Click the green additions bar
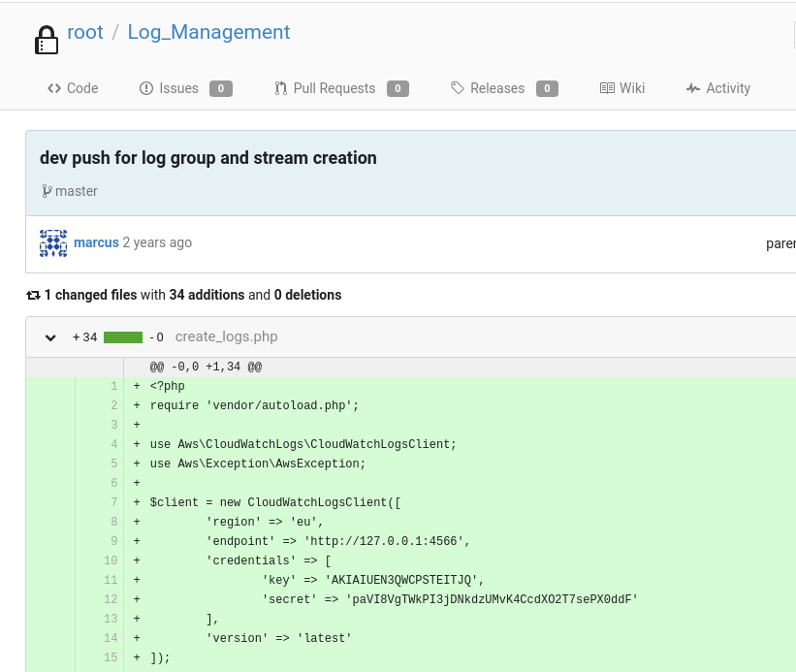The image size is (796, 672). click(x=123, y=337)
